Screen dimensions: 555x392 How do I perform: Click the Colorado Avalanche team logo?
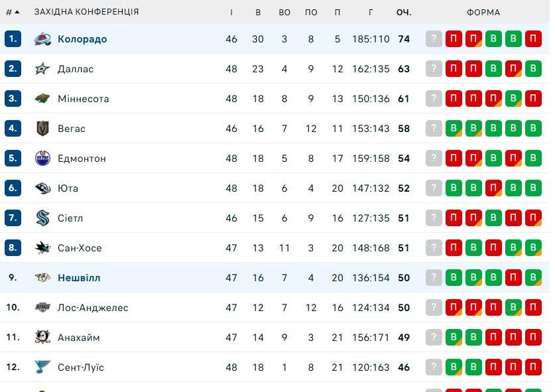pyautogui.click(x=42, y=39)
